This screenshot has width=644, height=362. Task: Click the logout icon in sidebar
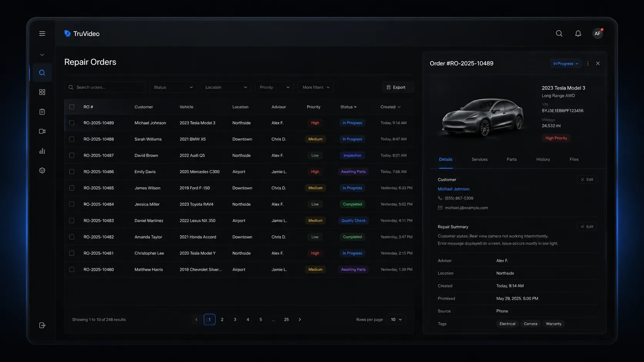pos(42,325)
